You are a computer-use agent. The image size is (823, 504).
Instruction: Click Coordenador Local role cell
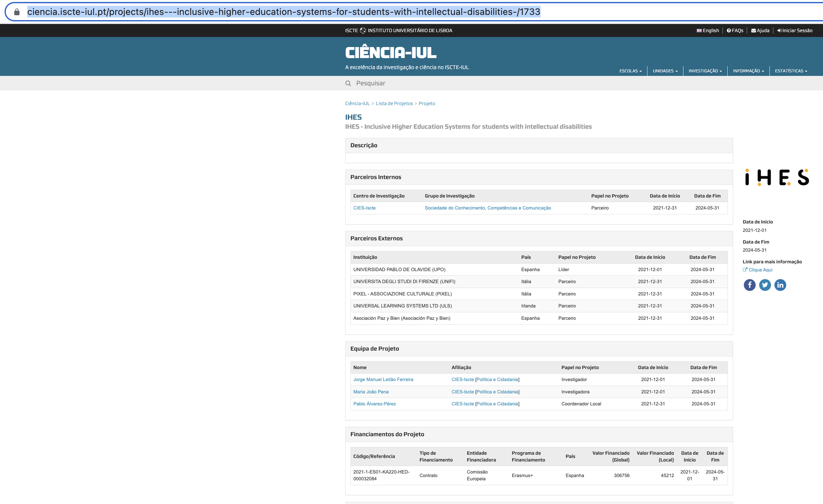pos(581,404)
